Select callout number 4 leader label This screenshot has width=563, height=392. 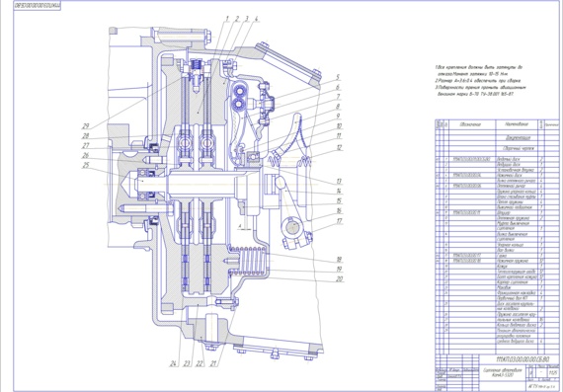(x=257, y=19)
